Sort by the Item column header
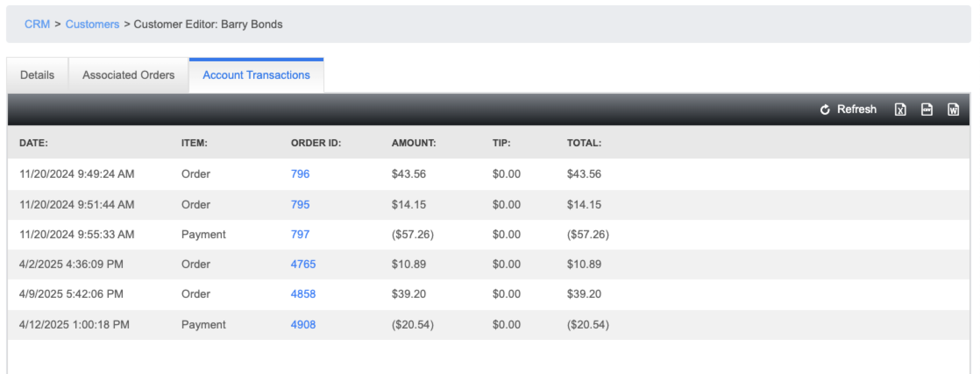This screenshot has height=374, width=980. pos(194,143)
